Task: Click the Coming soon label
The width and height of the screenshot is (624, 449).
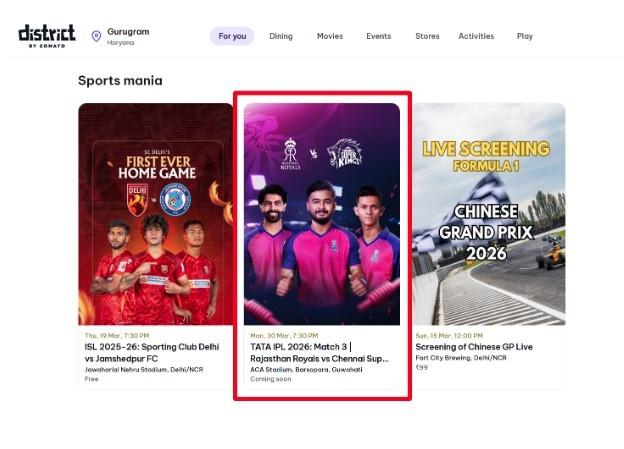Action: pos(271,379)
